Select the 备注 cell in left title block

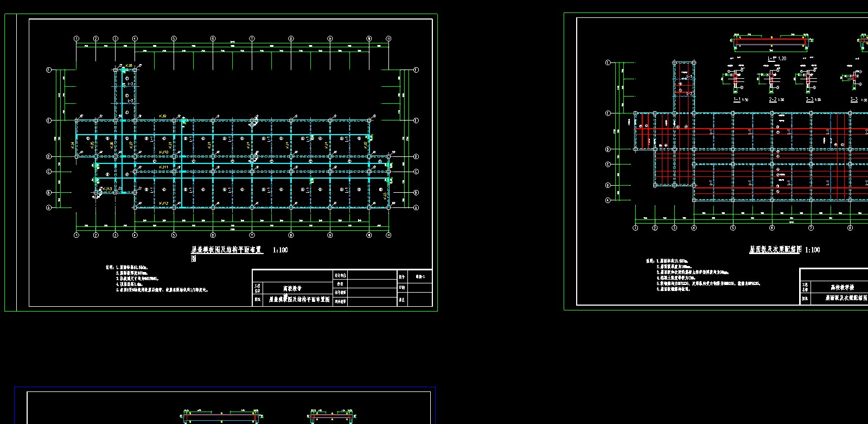(402, 299)
